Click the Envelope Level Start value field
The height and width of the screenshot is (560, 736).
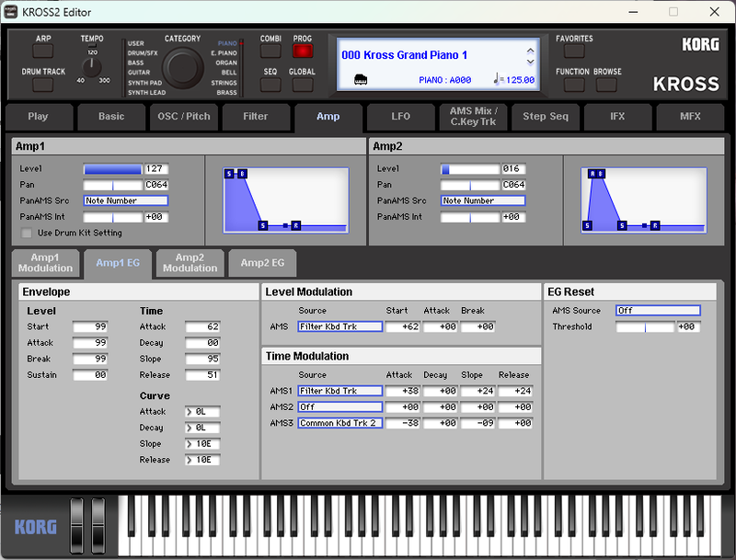tap(90, 327)
